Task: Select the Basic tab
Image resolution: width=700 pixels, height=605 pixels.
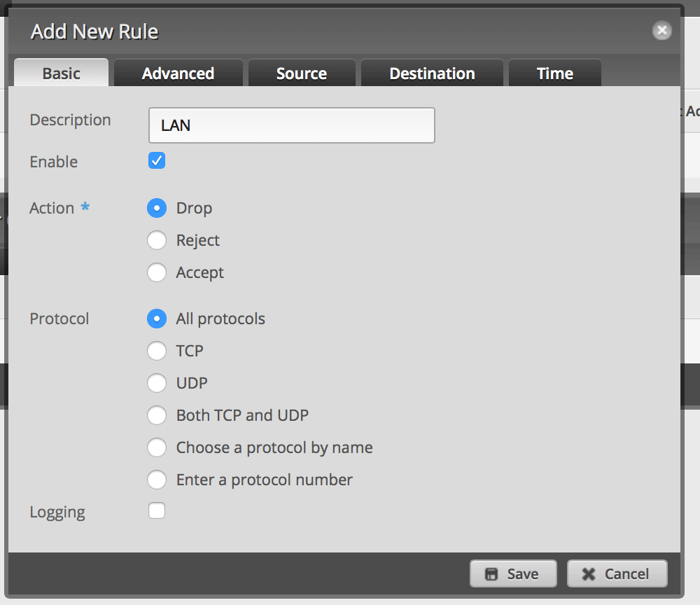Action: (x=61, y=73)
